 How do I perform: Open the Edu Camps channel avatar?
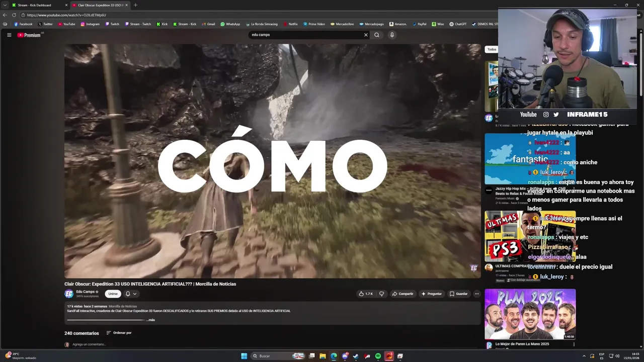coord(69,294)
